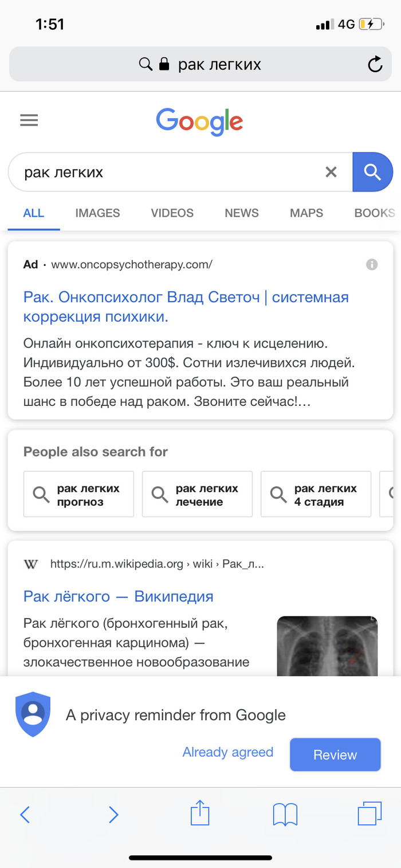The width and height of the screenshot is (401, 868).
Task: Click Review on privacy reminder
Action: coord(335,754)
